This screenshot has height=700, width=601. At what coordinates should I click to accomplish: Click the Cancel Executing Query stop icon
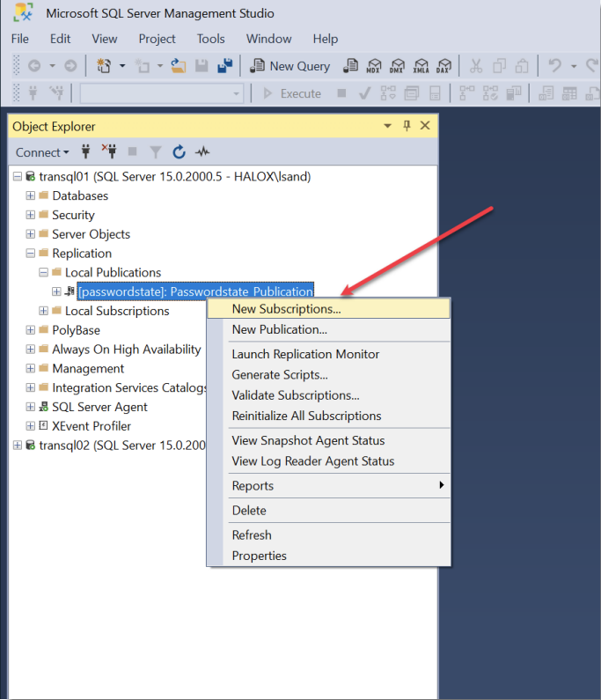coord(341,93)
